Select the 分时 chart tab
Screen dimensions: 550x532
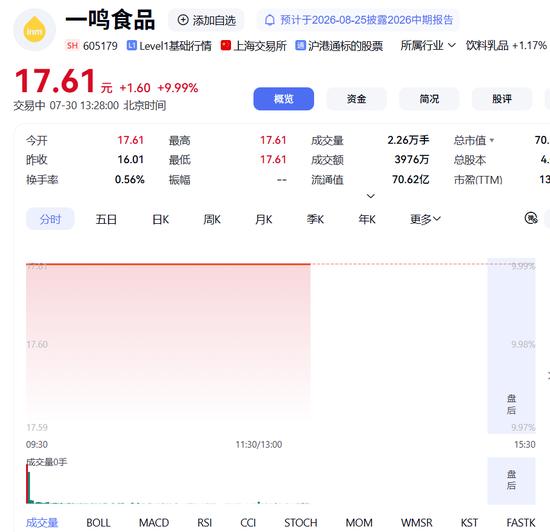[50, 219]
